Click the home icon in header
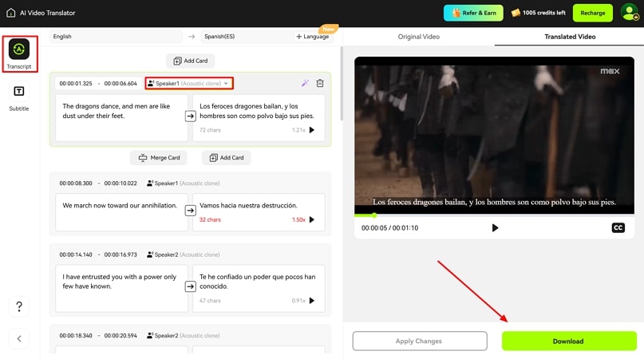Image resolution: width=644 pixels, height=359 pixels. click(11, 12)
